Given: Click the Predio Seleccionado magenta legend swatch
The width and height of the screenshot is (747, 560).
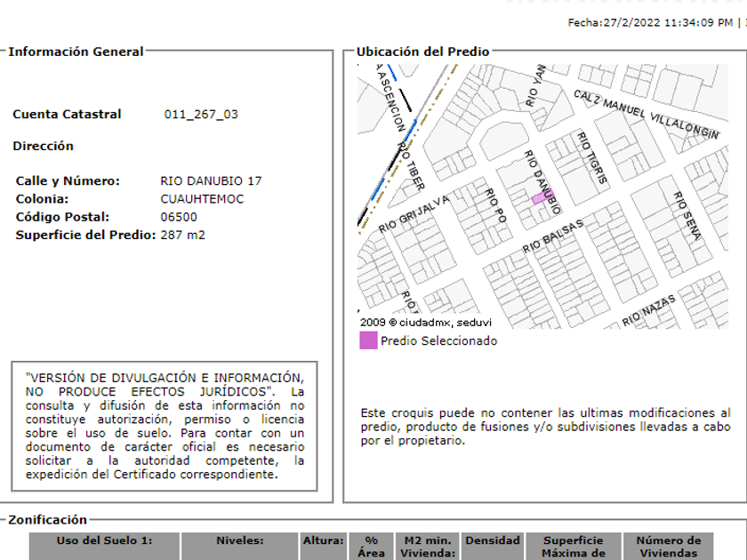Looking at the screenshot, I should [368, 341].
